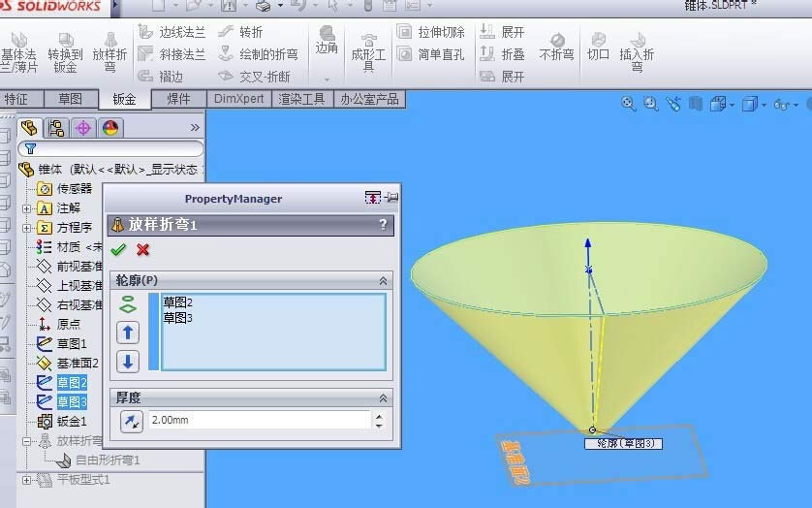Click the feature tree filter field
Image resolution: width=812 pixels, height=508 pixels.
110,148
